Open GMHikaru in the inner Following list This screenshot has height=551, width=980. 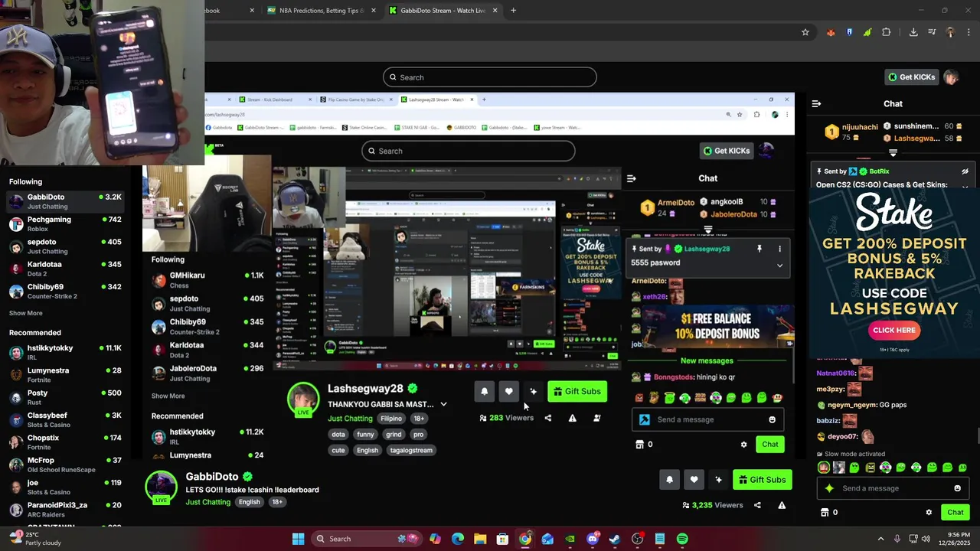pos(207,280)
